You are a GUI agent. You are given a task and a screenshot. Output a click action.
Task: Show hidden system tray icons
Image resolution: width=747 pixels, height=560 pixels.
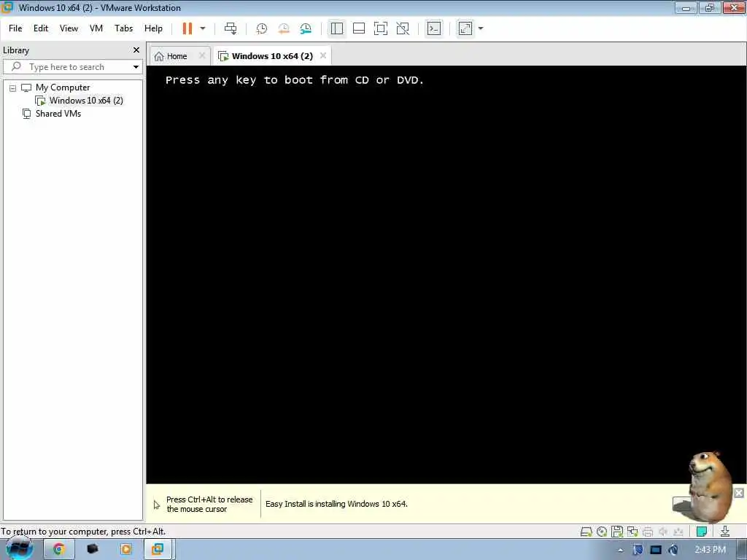(620, 551)
